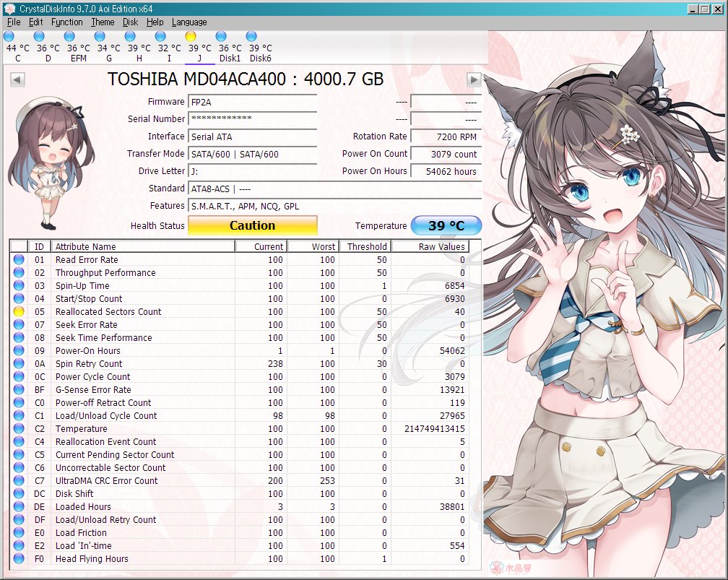728x580 pixels.
Task: Click the Threshold column header
Action: coord(365,246)
